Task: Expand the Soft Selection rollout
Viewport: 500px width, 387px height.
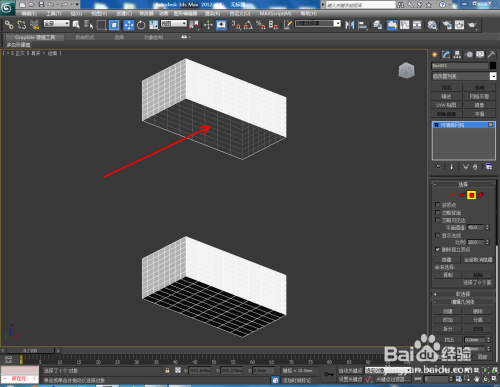Action: [463, 294]
